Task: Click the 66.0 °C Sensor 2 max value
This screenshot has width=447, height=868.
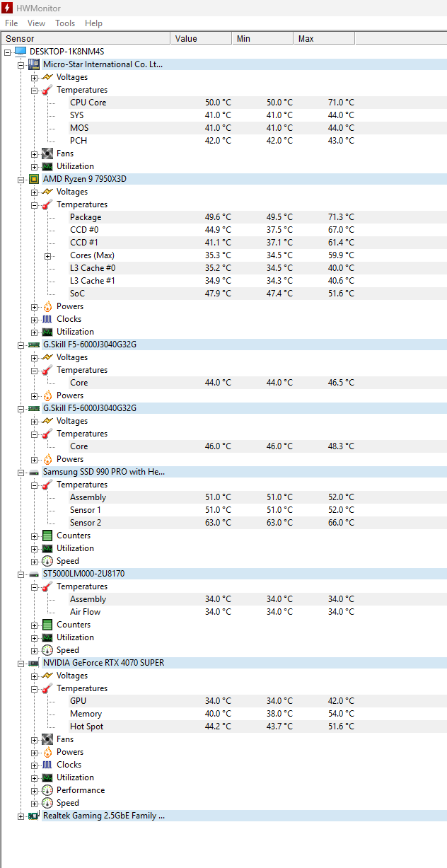Action: point(341,523)
